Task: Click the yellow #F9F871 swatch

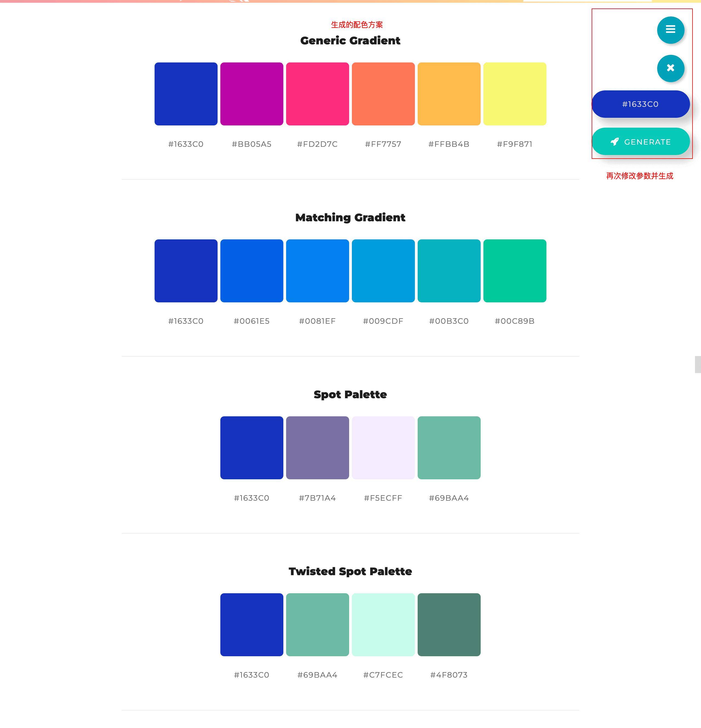Action: click(515, 94)
